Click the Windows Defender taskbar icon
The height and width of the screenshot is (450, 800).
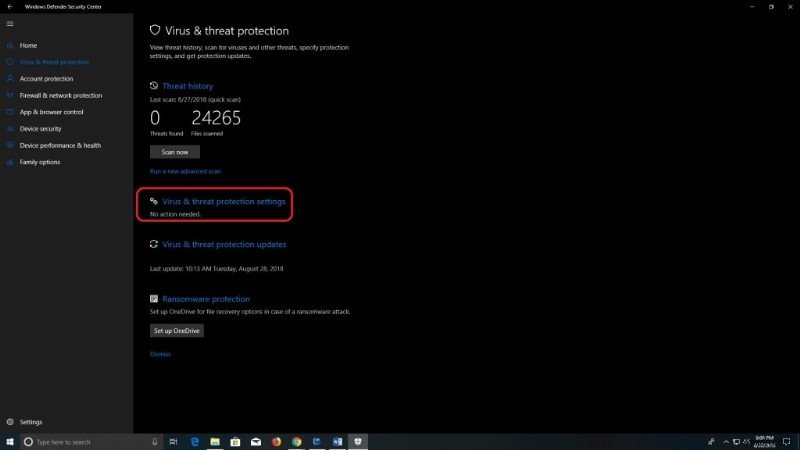point(358,442)
